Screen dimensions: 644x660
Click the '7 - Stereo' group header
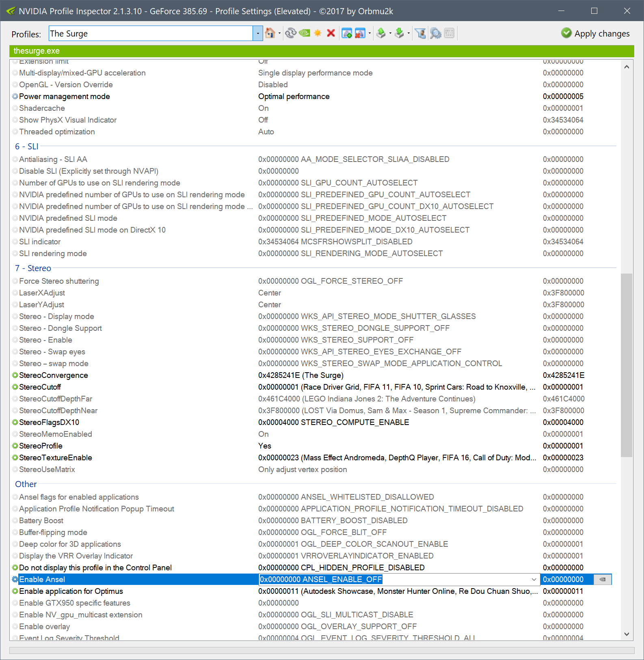(33, 268)
